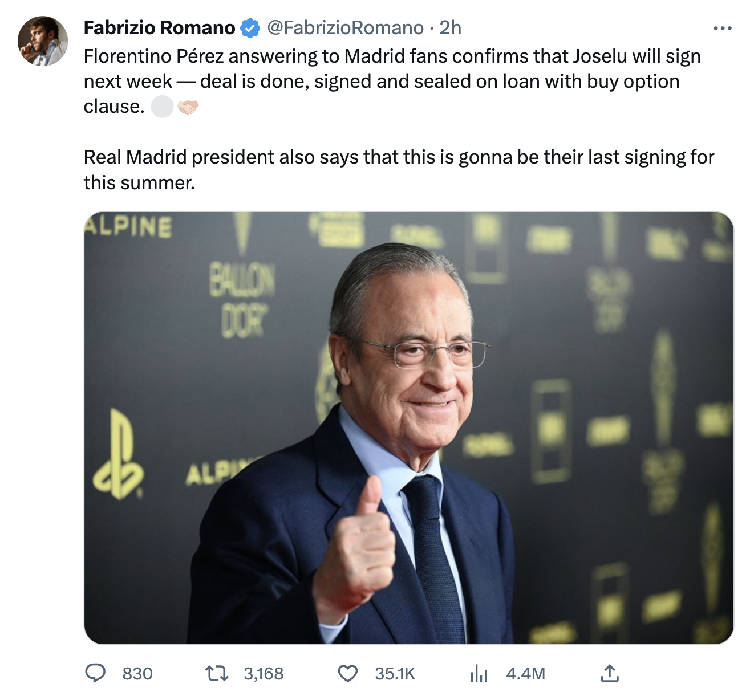Click the blue verified badge
The height and width of the screenshot is (700, 754).
(250, 28)
